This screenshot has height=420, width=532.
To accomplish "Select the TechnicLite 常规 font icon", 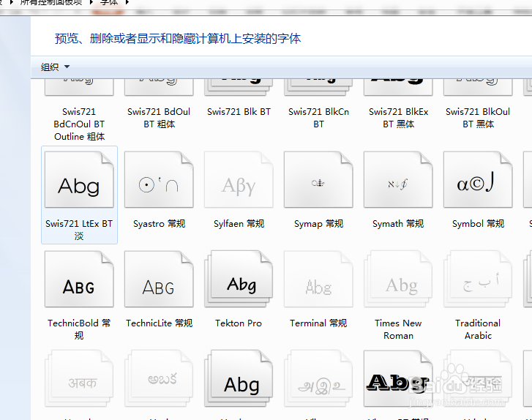I will click(x=159, y=280).
